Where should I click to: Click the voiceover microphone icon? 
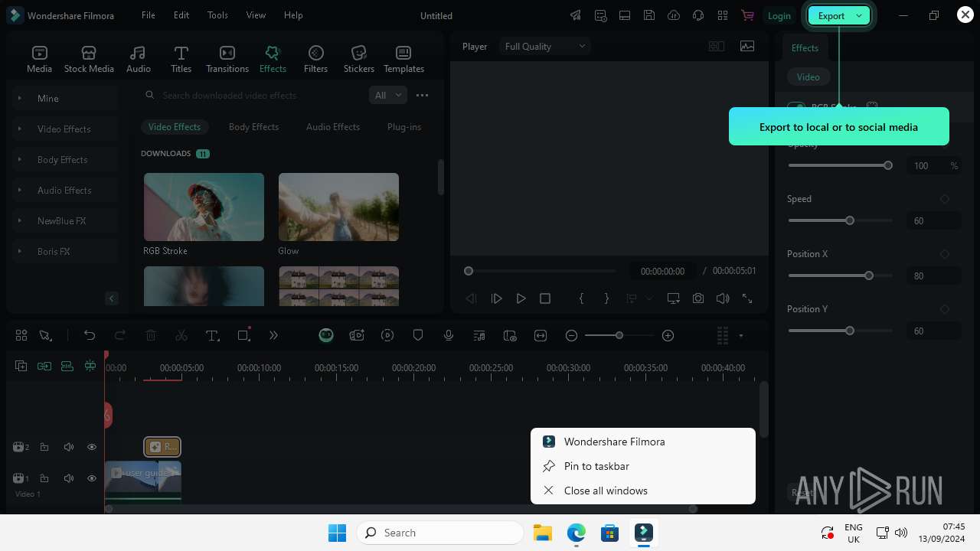(x=449, y=335)
